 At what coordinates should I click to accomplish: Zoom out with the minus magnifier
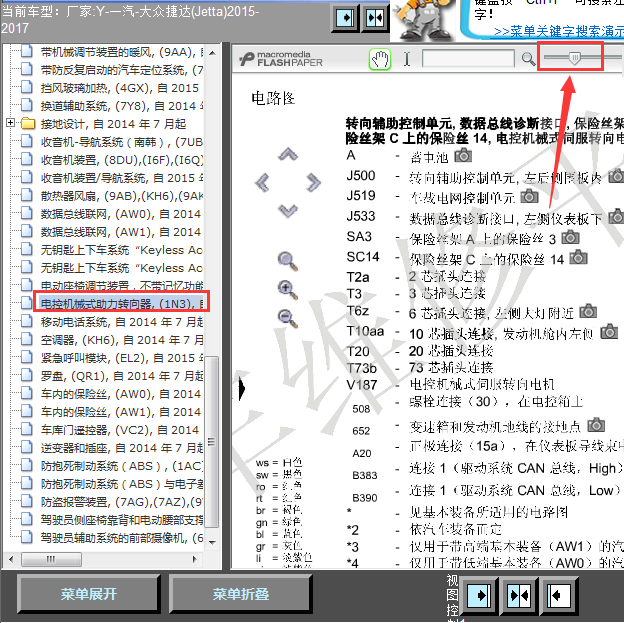pyautogui.click(x=288, y=319)
